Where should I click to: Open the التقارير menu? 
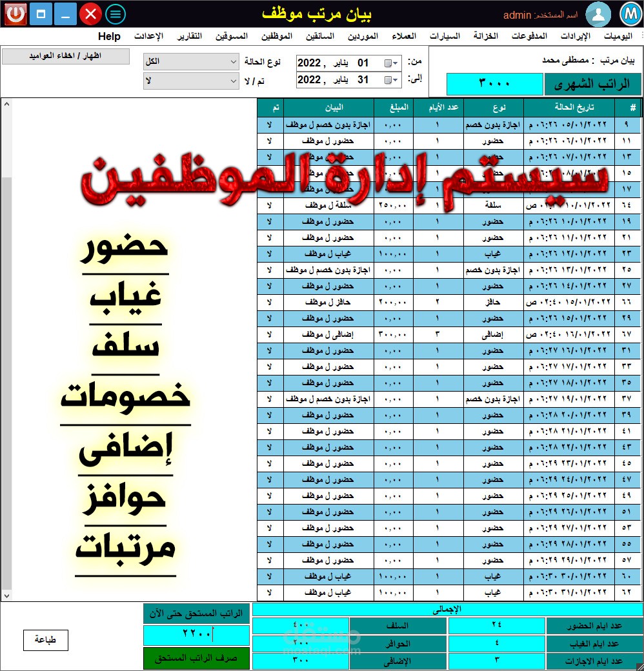190,36
